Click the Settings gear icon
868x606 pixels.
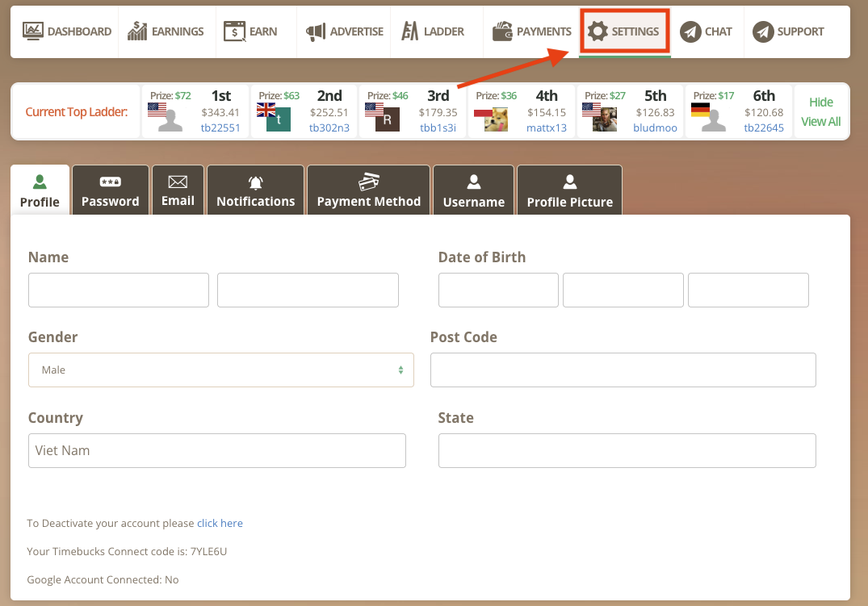pos(598,31)
